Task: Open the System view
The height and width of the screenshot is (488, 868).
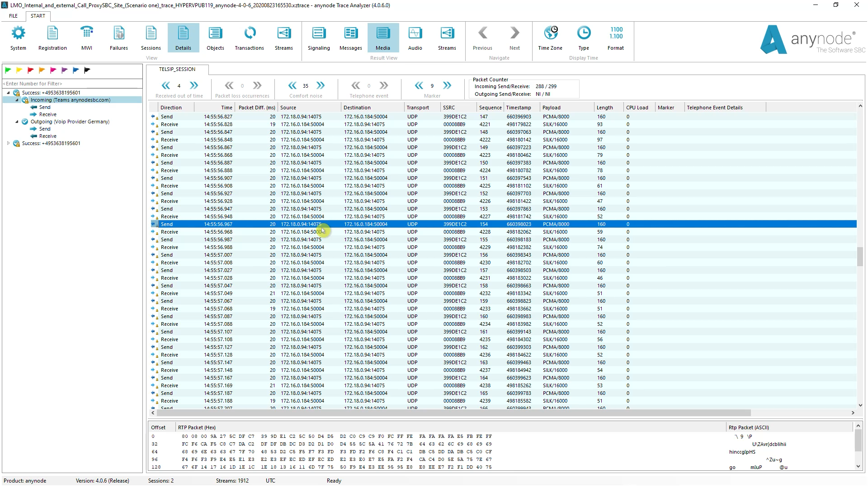Action: (18, 38)
